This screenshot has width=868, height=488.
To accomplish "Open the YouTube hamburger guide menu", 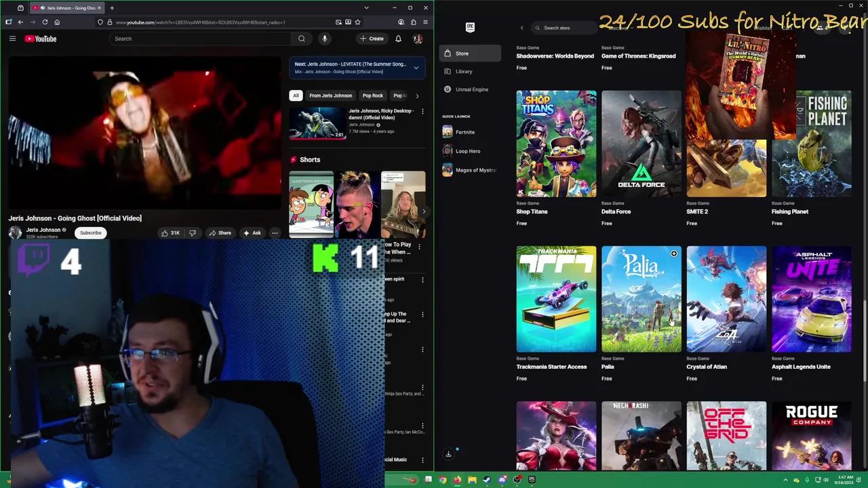I will [12, 39].
